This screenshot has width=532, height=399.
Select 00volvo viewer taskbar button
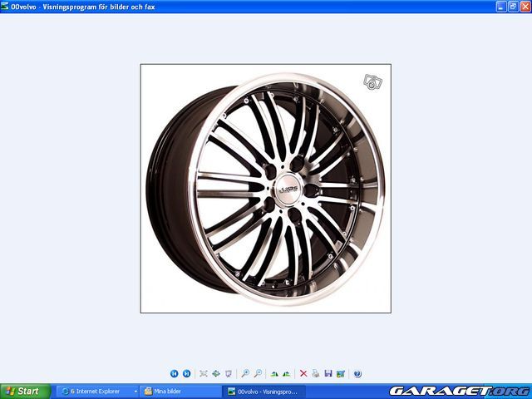tap(264, 392)
